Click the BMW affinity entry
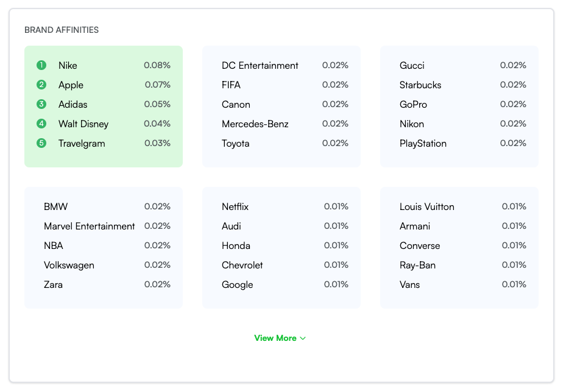 click(x=55, y=206)
